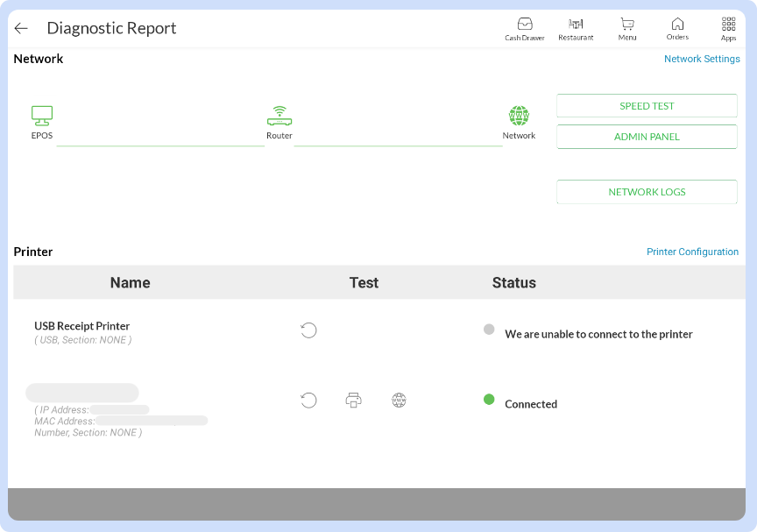This screenshot has height=532, width=757.
Task: Click 'We are unable to connect' status
Action: point(598,334)
